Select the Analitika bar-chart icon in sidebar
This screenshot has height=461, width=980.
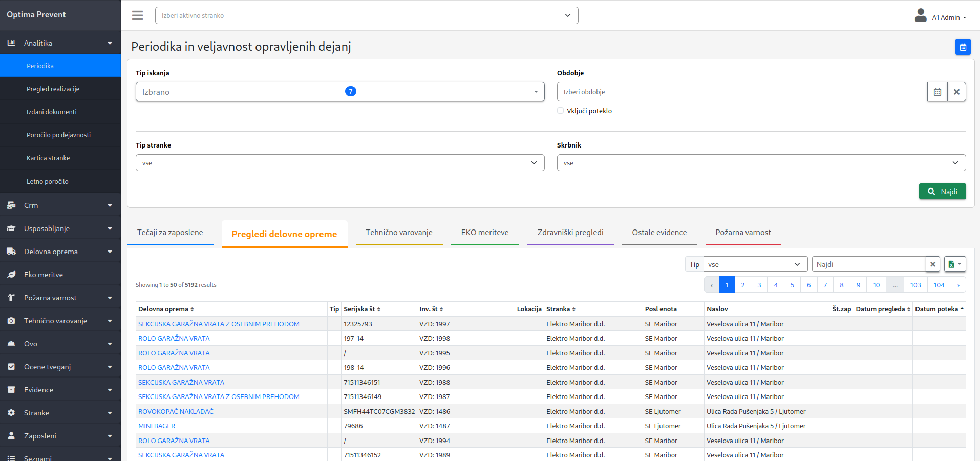11,43
